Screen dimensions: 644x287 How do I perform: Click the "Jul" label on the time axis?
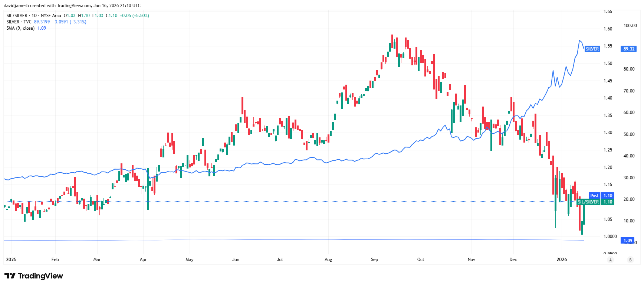(x=280, y=260)
